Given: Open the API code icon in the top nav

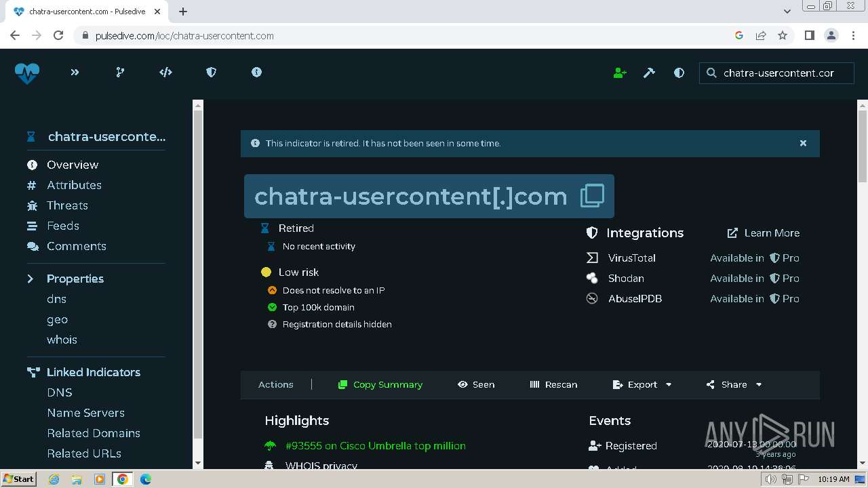Looking at the screenshot, I should click(x=165, y=72).
